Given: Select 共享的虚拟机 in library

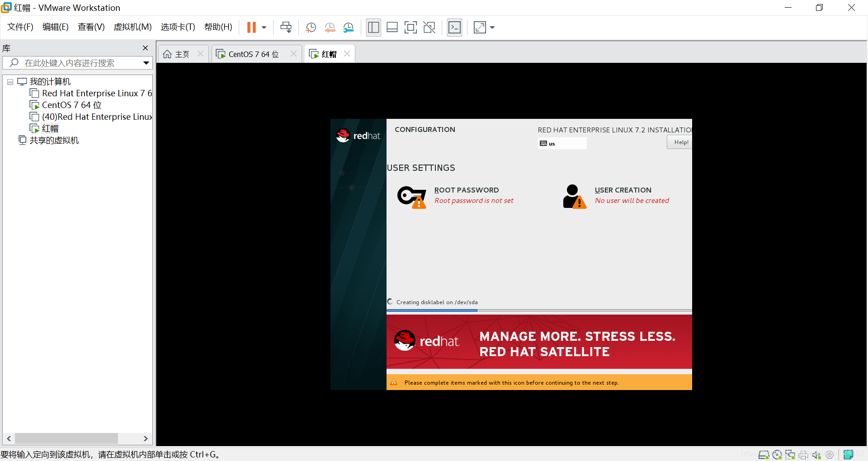Looking at the screenshot, I should pyautogui.click(x=49, y=140).
